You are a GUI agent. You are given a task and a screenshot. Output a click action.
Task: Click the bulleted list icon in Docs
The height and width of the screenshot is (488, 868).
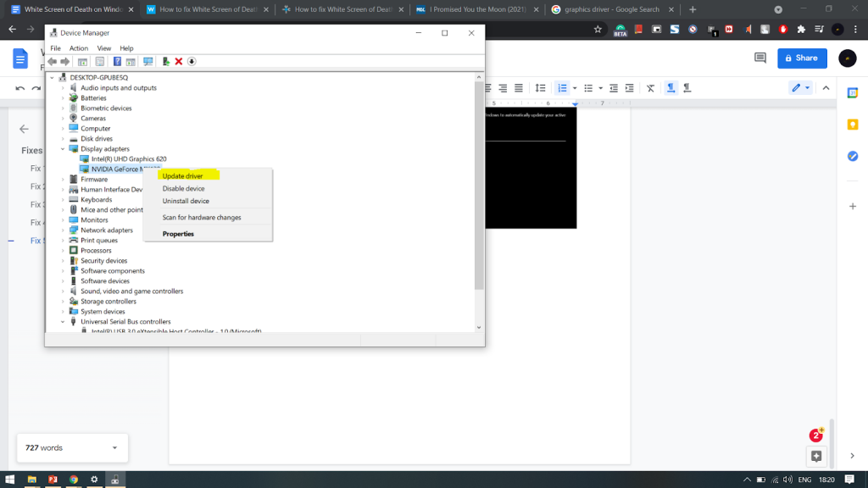(588, 88)
